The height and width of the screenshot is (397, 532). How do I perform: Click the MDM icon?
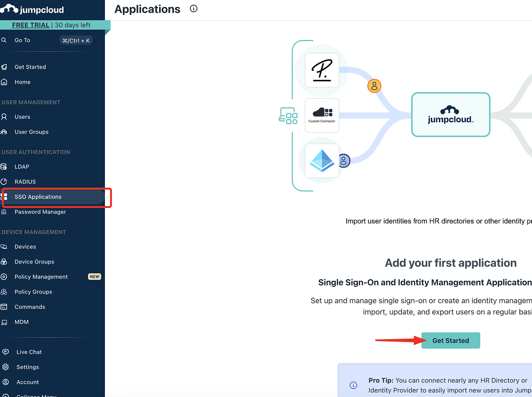[4, 322]
